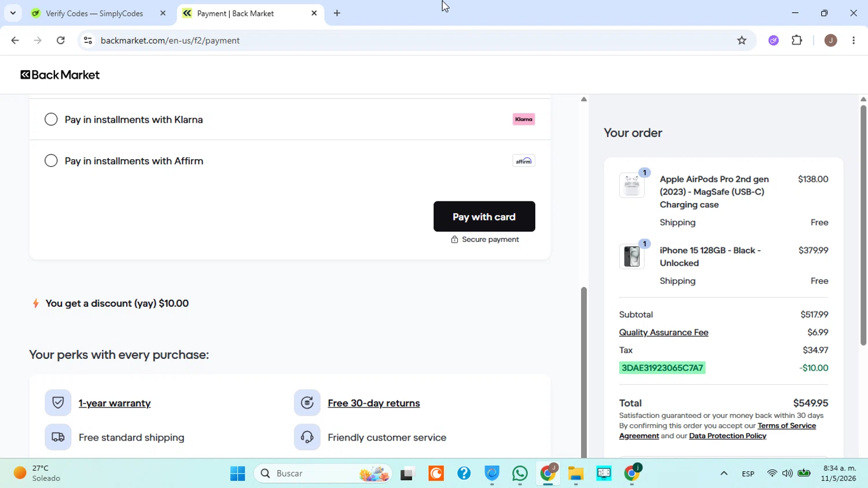Screen dimensions: 868x488
Task: Open File Explorer from the taskbar
Action: point(576,474)
